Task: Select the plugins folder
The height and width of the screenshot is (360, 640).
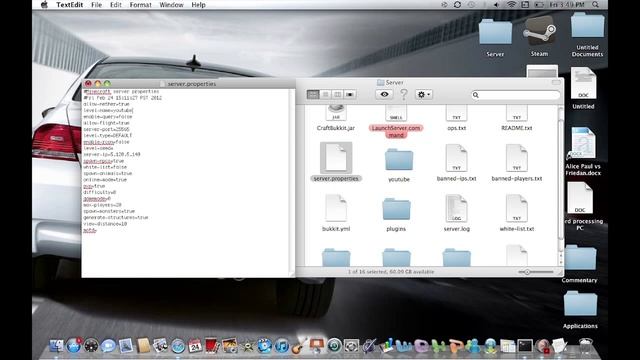Action: tap(396, 215)
